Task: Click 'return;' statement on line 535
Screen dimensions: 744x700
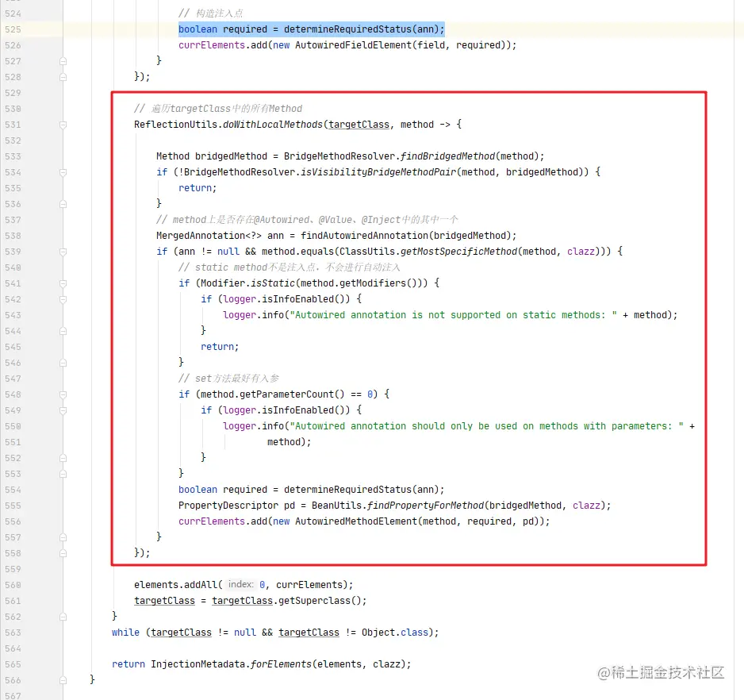Action: tap(198, 188)
